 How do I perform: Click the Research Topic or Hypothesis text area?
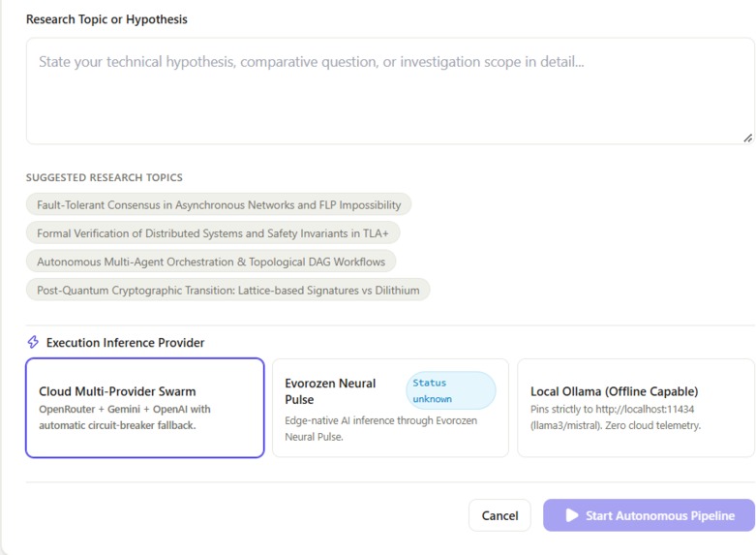[390, 91]
